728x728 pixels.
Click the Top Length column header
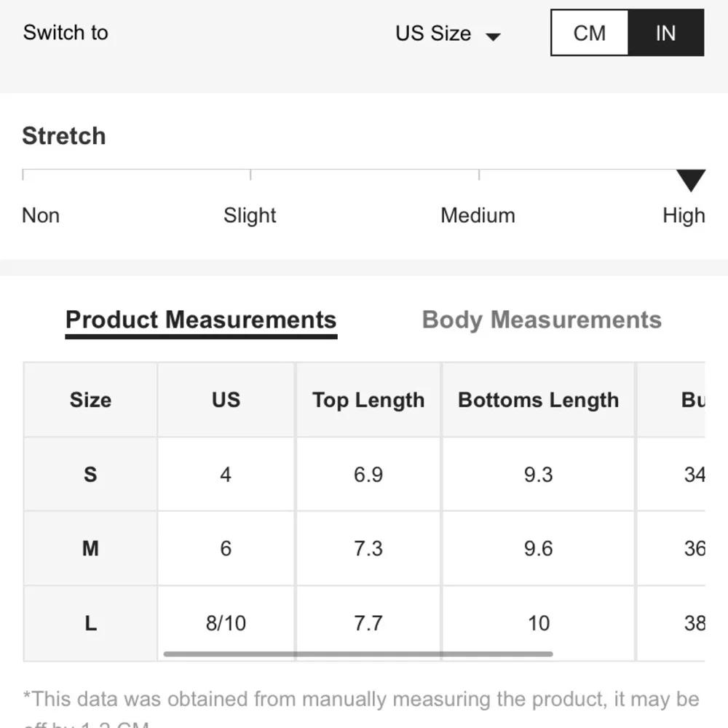tap(368, 400)
